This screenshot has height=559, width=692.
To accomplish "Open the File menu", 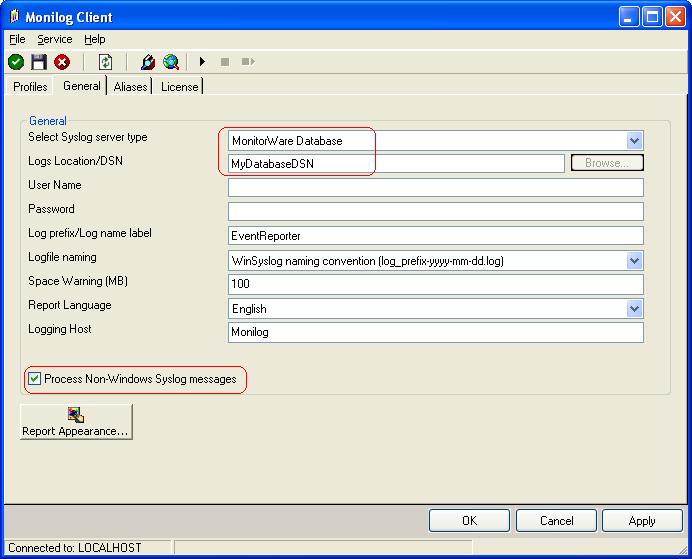I will [x=17, y=39].
